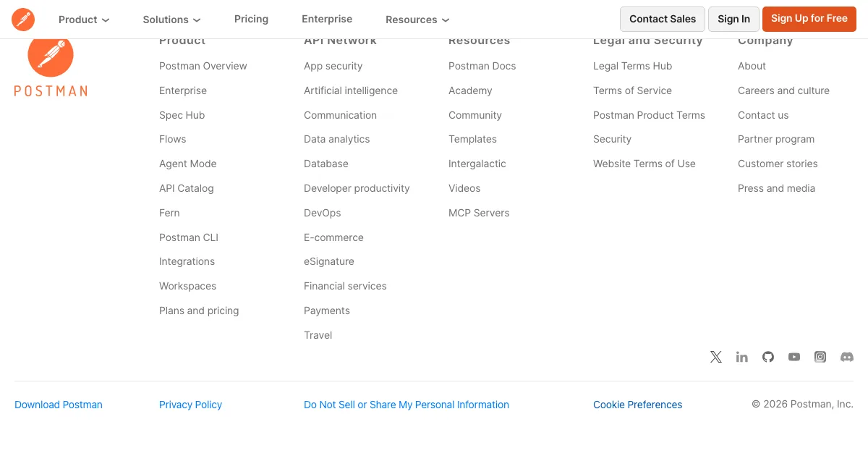
Task: Follow the Download Postman link
Action: click(x=59, y=405)
